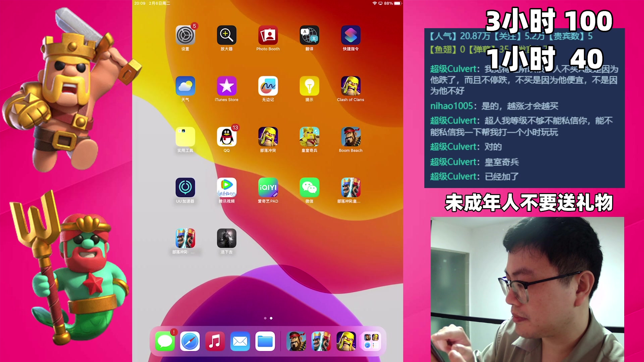Click chat message 超级Culvert: 已经加了
This screenshot has height=362, width=644.
click(474, 176)
